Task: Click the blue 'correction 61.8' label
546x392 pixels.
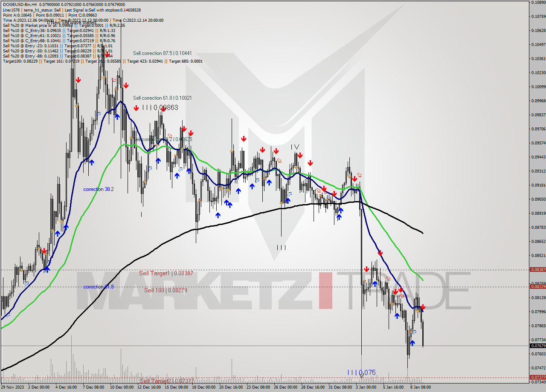Action: click(x=99, y=287)
